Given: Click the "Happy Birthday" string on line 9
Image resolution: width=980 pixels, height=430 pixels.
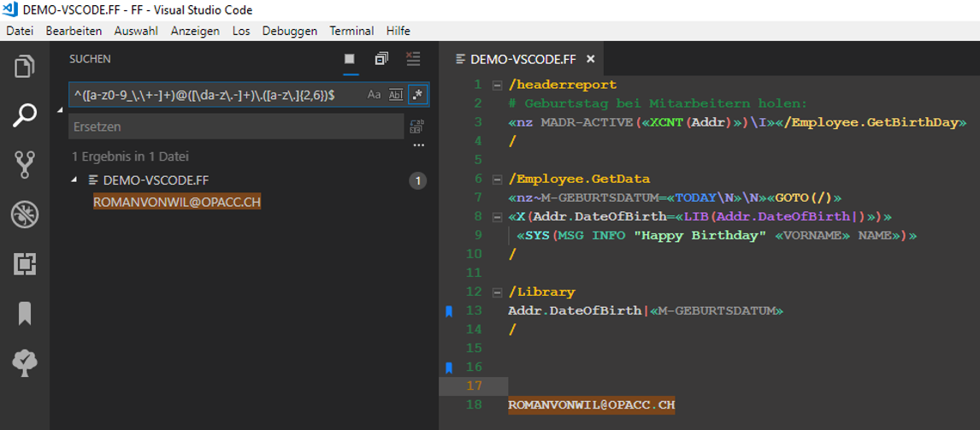Looking at the screenshot, I should tap(700, 236).
